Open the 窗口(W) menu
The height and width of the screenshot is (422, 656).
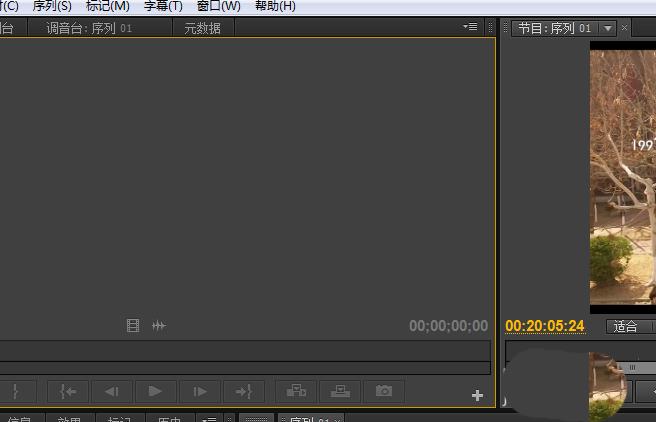(219, 6)
